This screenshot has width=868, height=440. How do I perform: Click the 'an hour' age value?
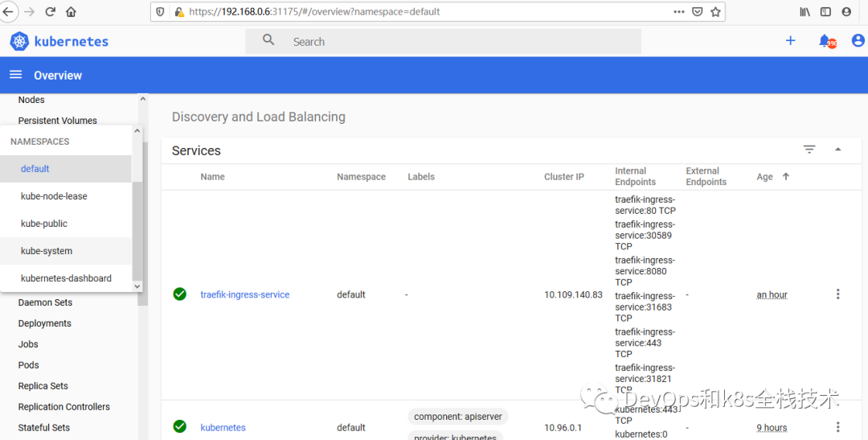(772, 295)
